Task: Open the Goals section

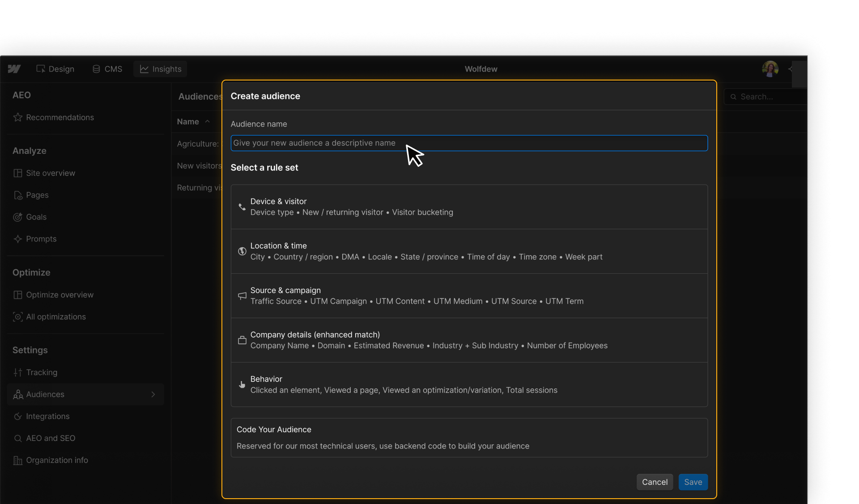Action: click(85, 217)
